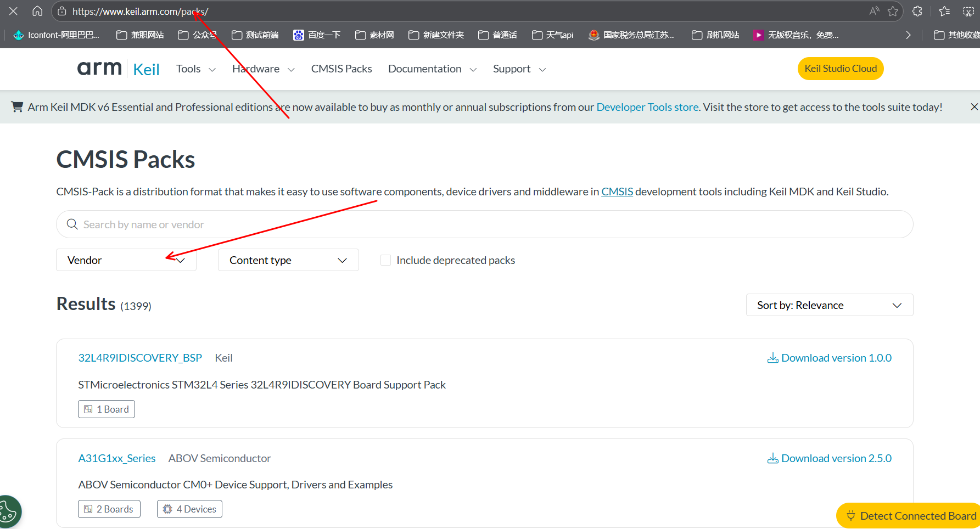Screen dimensions: 980x529
Task: Click the Results (1399) heading
Action: click(x=104, y=304)
